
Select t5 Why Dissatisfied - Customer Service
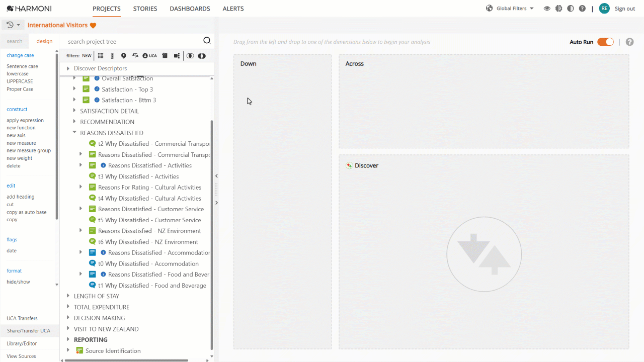[x=149, y=220]
